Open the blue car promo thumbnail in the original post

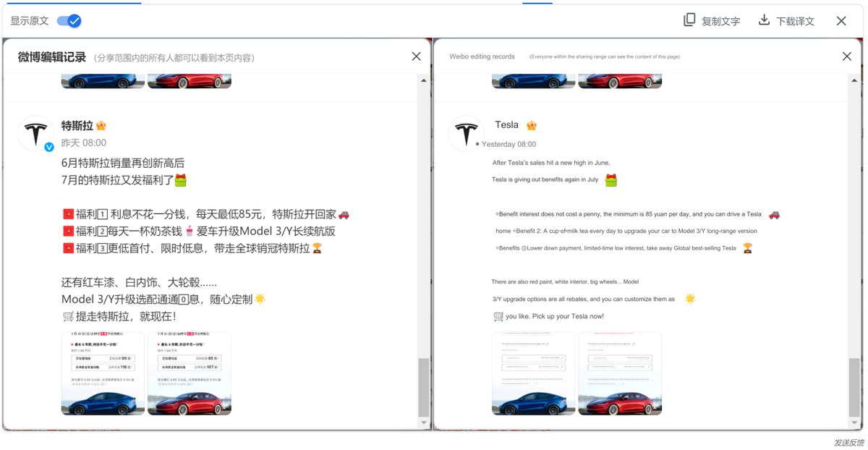pos(103,373)
